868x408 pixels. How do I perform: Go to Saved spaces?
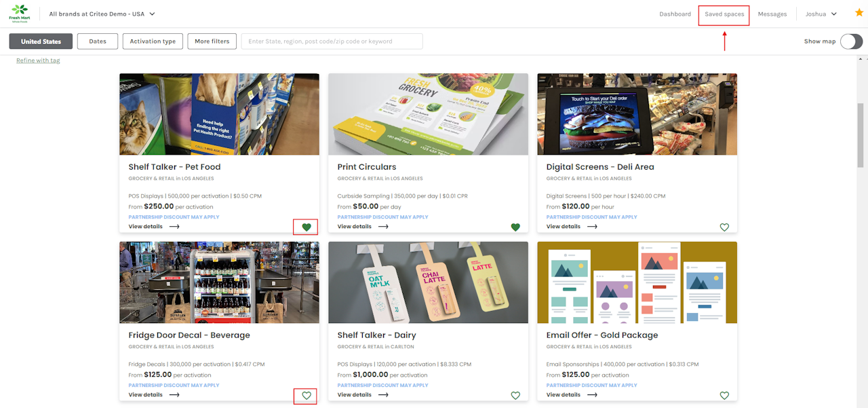pos(724,14)
